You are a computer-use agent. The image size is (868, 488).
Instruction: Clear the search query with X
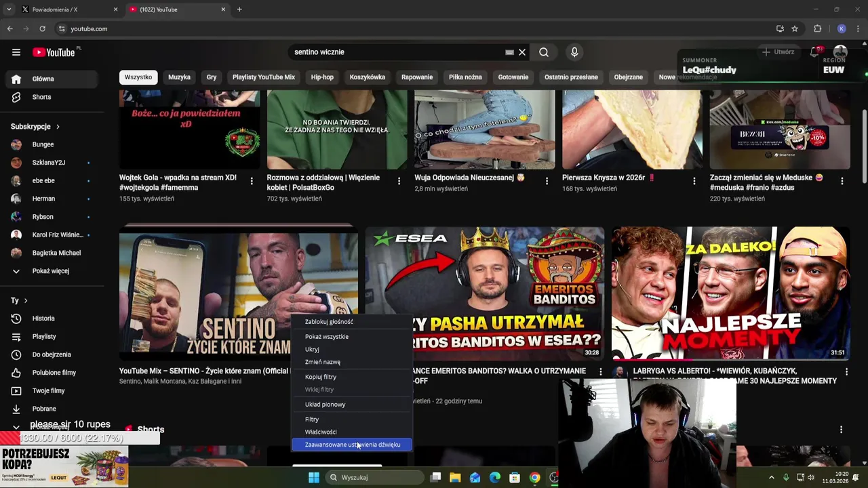[x=522, y=52]
